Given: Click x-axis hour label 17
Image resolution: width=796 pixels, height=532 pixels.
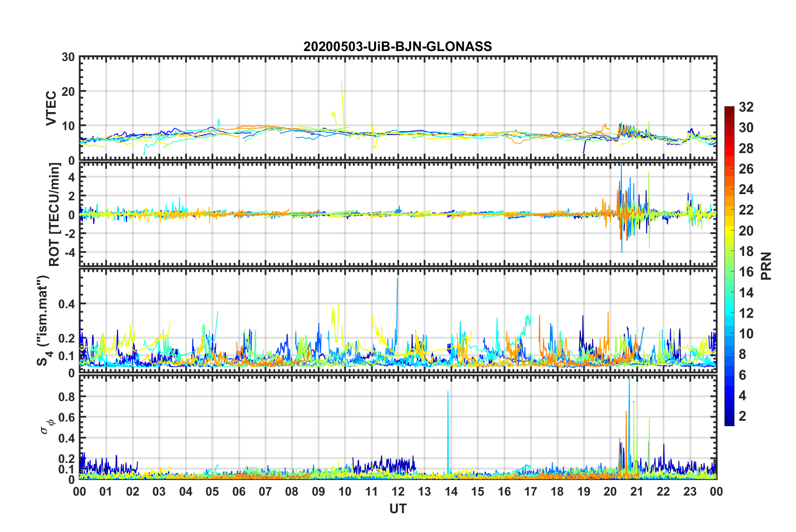Looking at the screenshot, I should pos(531,491).
